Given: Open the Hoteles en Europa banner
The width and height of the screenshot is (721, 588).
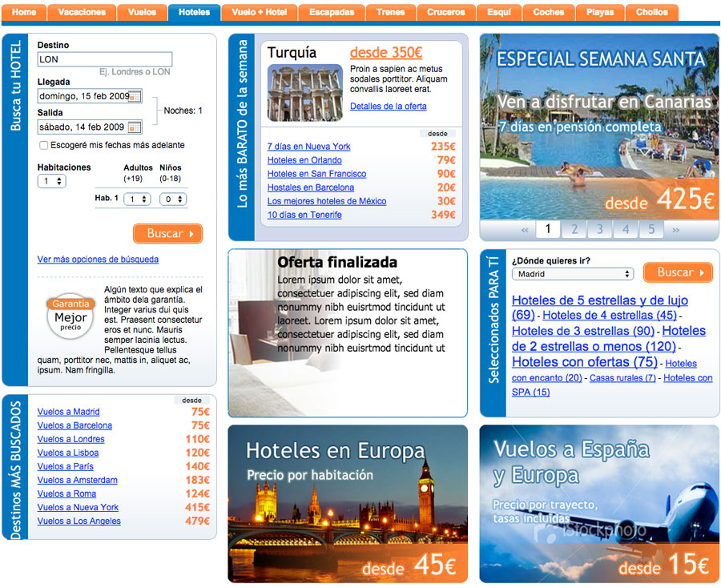Looking at the screenshot, I should (x=348, y=504).
